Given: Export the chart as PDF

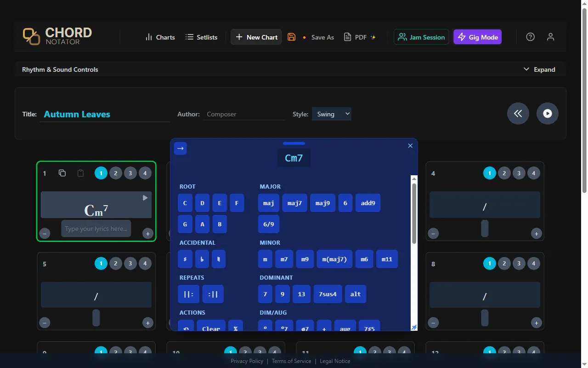Looking at the screenshot, I should 360,37.
